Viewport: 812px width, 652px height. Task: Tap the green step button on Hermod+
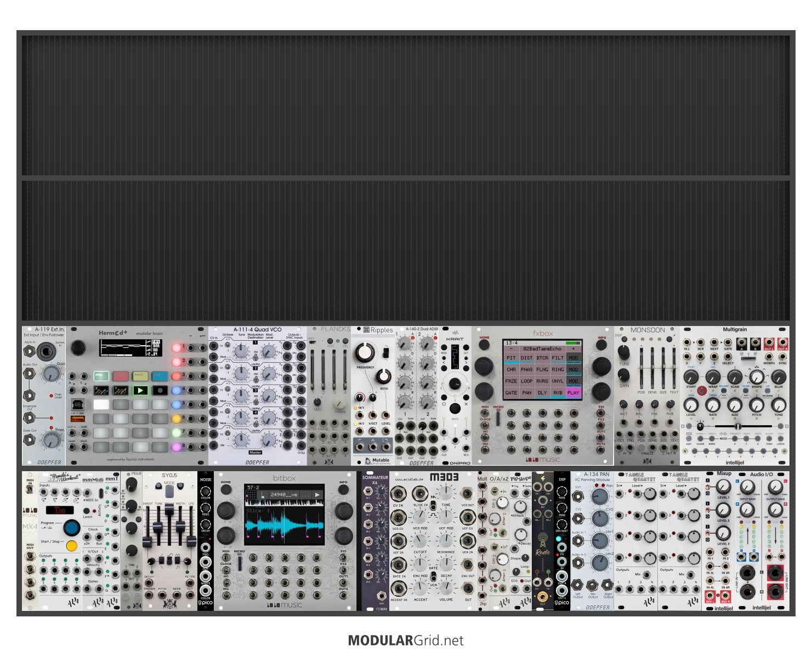101,376
